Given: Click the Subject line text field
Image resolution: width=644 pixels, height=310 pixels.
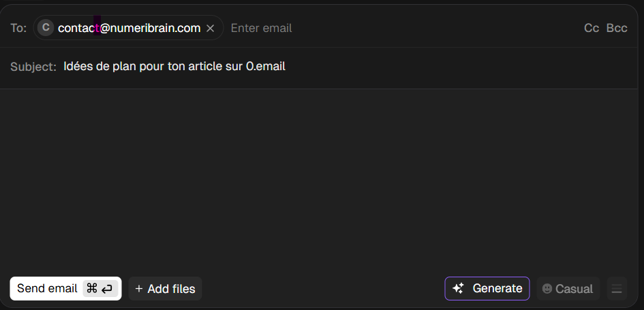Looking at the screenshot, I should [347, 66].
